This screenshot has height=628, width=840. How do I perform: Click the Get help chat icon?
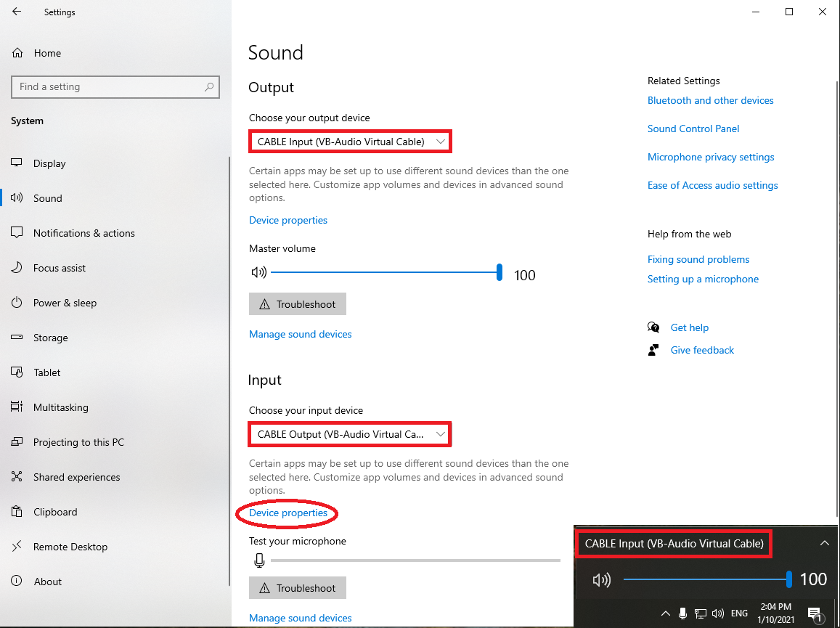coord(653,327)
